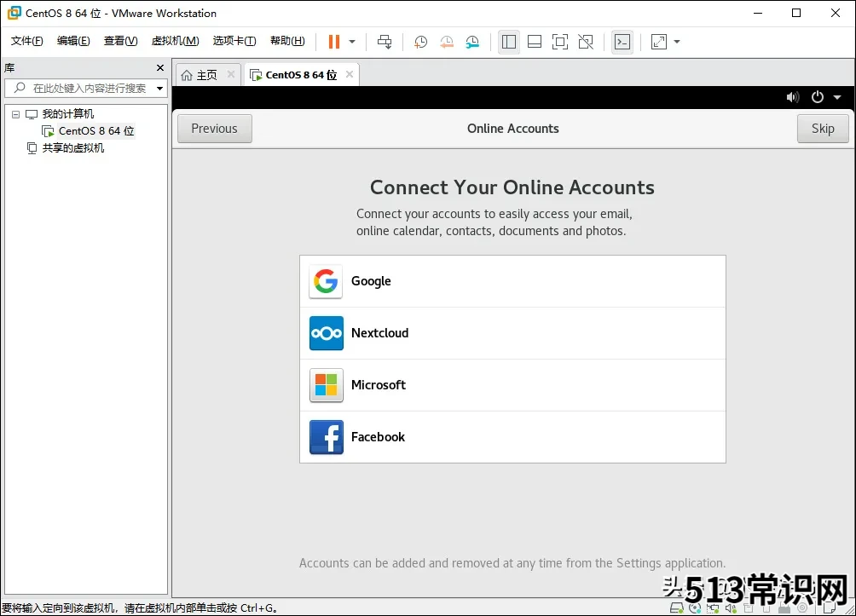
Task: Pause the virtual machine with the orange button
Action: click(x=334, y=42)
